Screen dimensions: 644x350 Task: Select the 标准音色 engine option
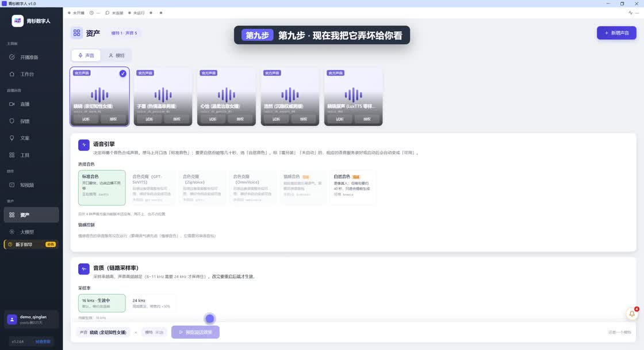tap(102, 188)
